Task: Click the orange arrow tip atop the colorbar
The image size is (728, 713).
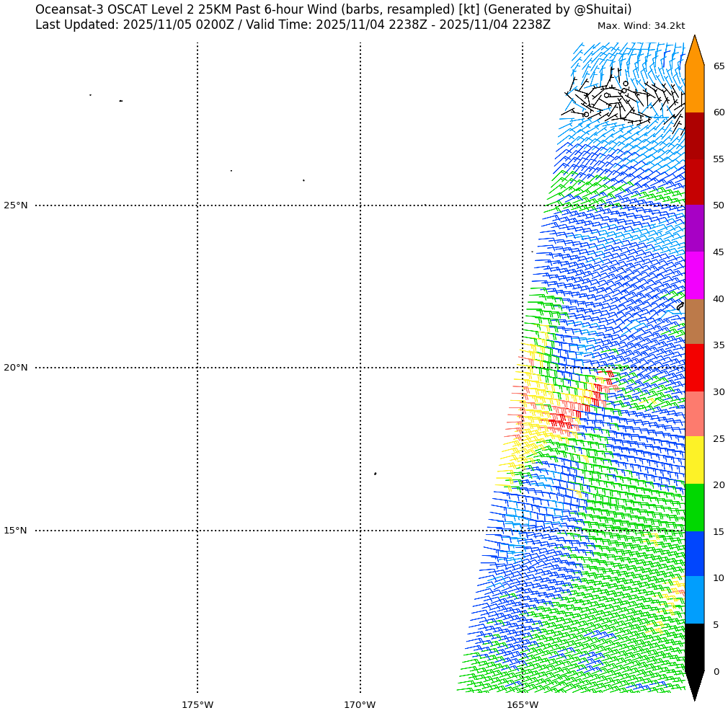Action: (x=694, y=52)
